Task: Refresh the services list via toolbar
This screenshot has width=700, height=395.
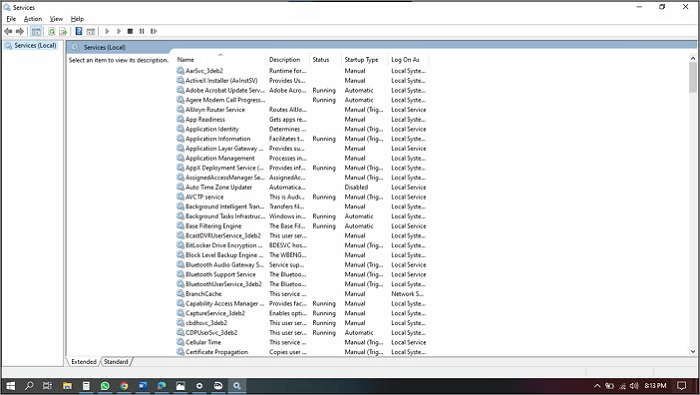Action: (52, 31)
